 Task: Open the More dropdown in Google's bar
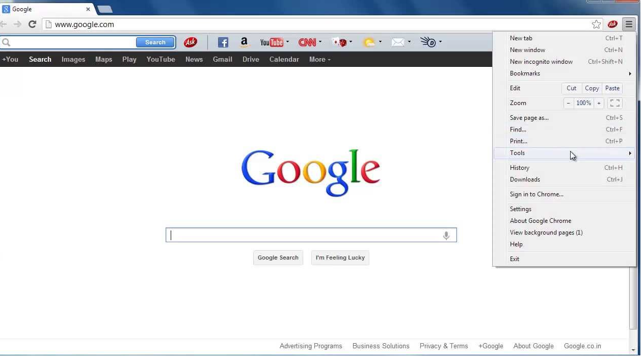pos(319,60)
